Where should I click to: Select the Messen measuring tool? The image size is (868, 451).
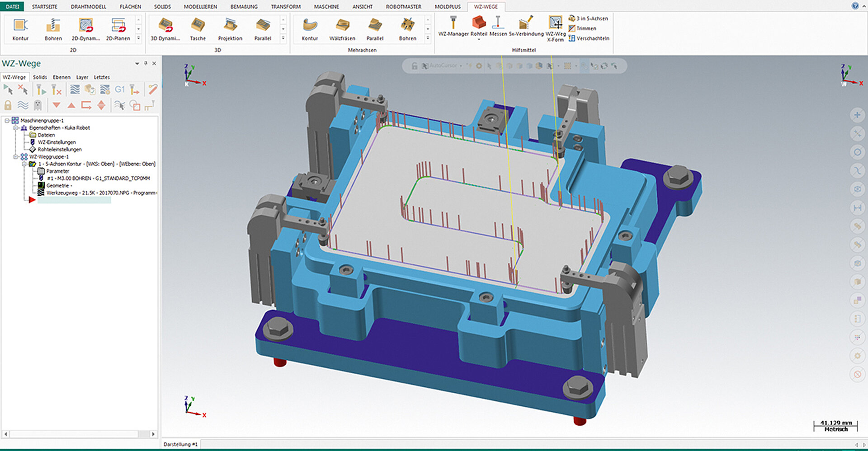pyautogui.click(x=497, y=25)
